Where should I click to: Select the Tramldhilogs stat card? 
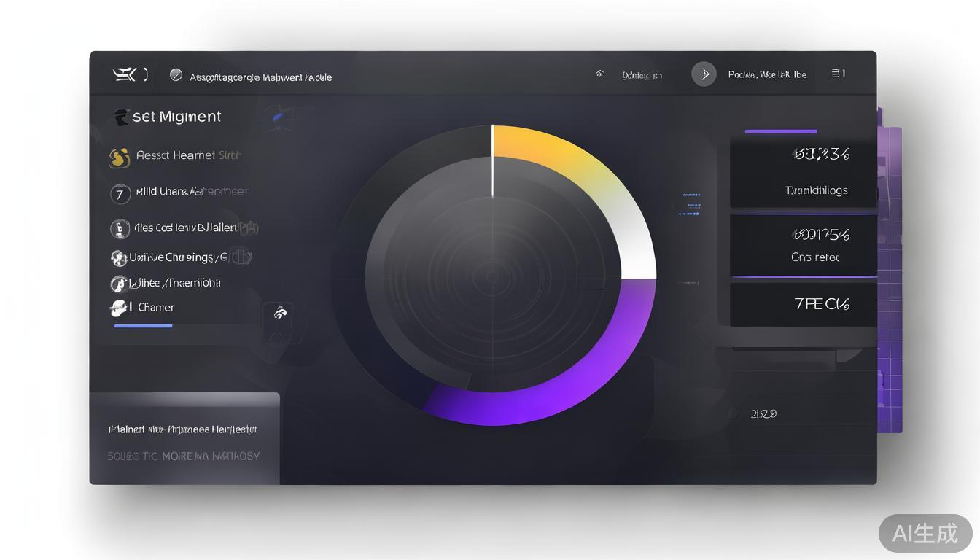coord(803,174)
